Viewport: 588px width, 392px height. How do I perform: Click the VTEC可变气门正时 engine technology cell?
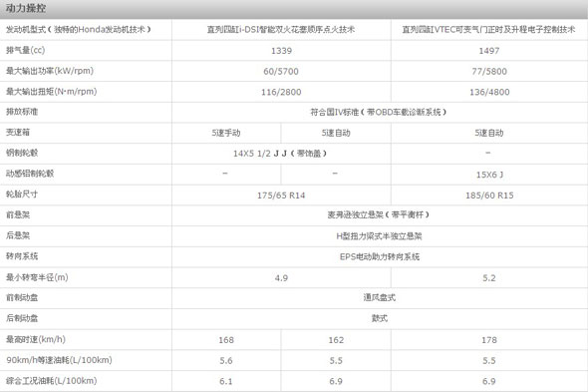(x=489, y=29)
